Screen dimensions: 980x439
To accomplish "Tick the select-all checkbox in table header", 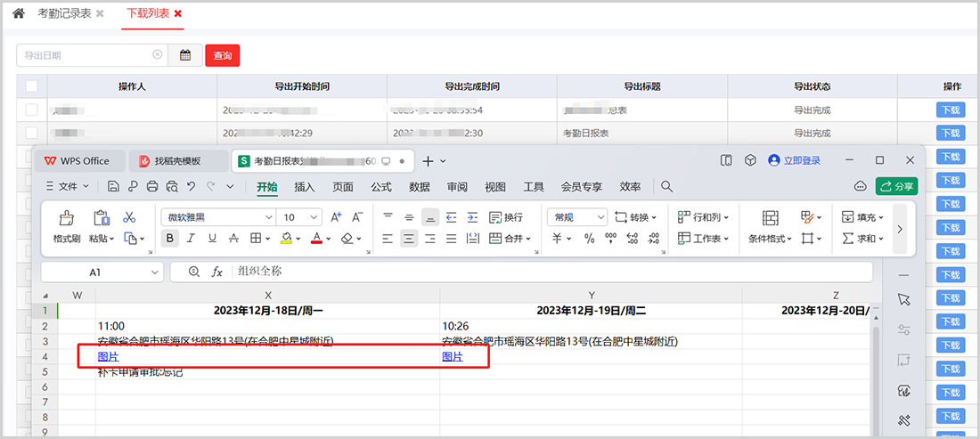I will pos(31,86).
